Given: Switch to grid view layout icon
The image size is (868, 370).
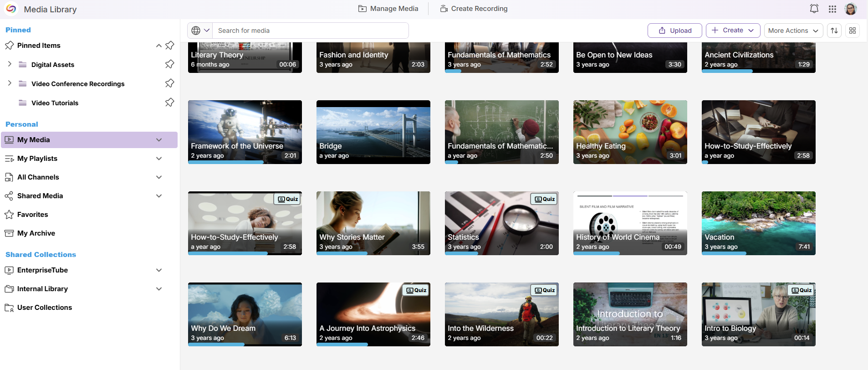Looking at the screenshot, I should [853, 31].
